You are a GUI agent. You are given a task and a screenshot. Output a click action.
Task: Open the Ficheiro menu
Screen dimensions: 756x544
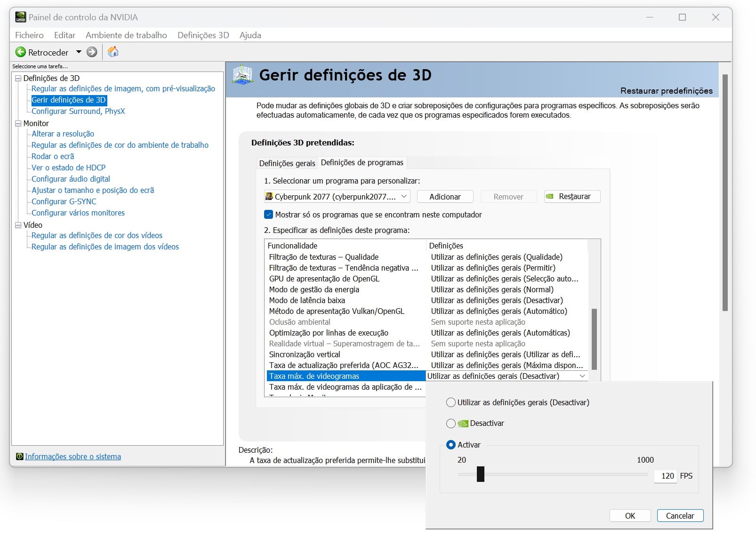tap(29, 35)
